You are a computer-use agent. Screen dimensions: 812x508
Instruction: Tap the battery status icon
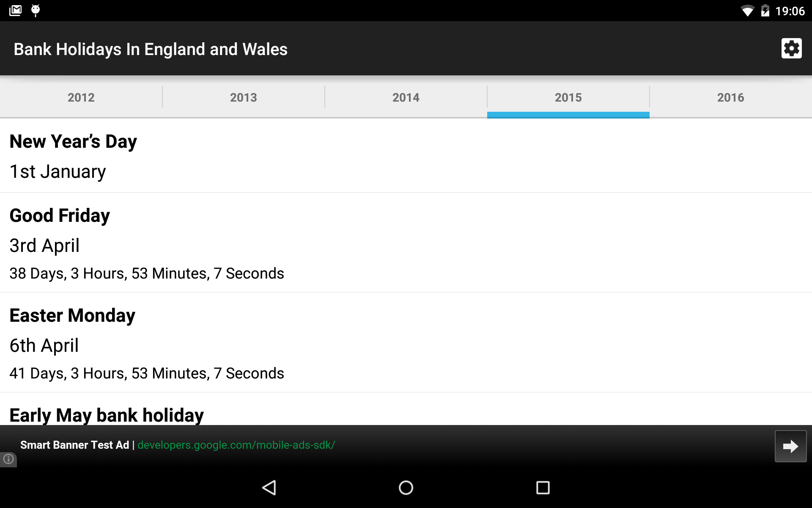765,11
